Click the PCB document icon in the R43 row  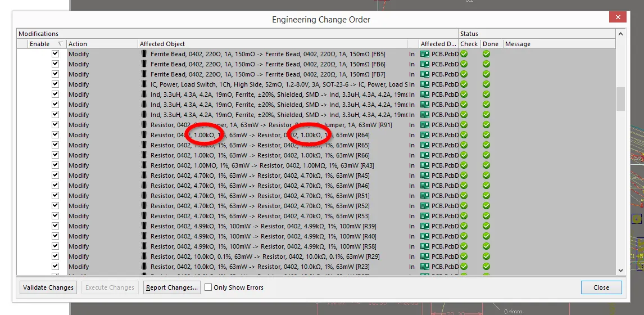click(425, 165)
